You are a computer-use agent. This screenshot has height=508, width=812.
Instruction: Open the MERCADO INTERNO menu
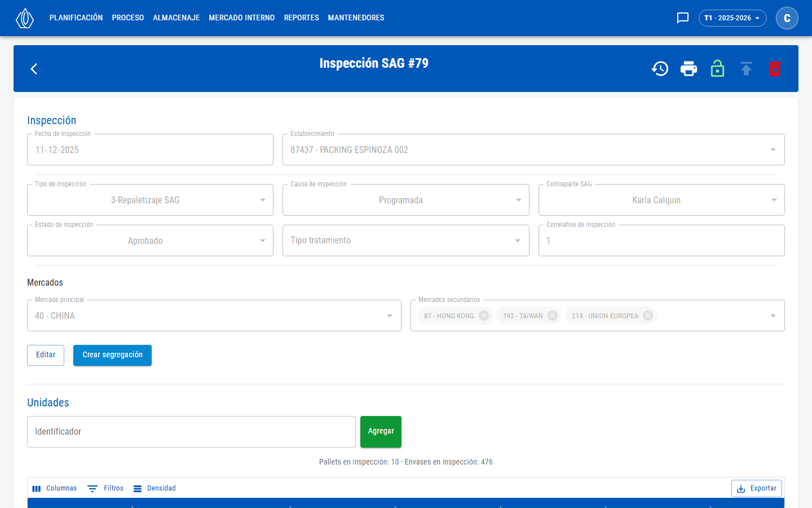(242, 18)
